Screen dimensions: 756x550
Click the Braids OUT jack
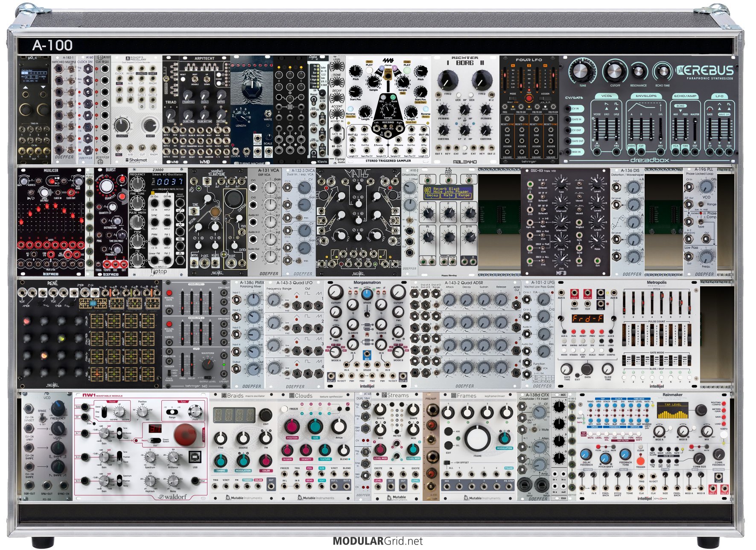pyautogui.click(x=271, y=486)
